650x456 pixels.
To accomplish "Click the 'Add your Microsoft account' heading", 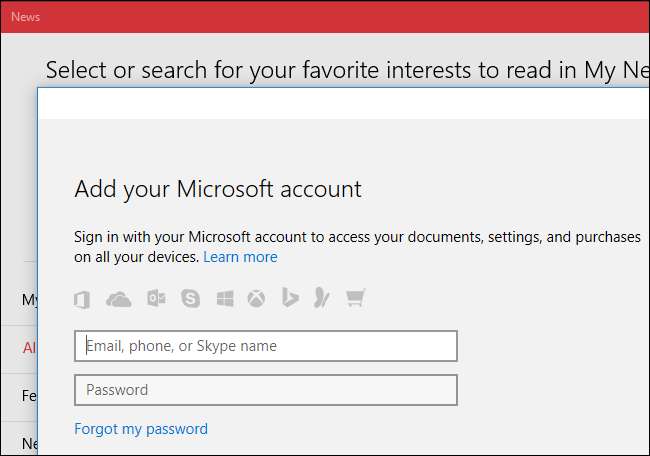I will pyautogui.click(x=218, y=189).
